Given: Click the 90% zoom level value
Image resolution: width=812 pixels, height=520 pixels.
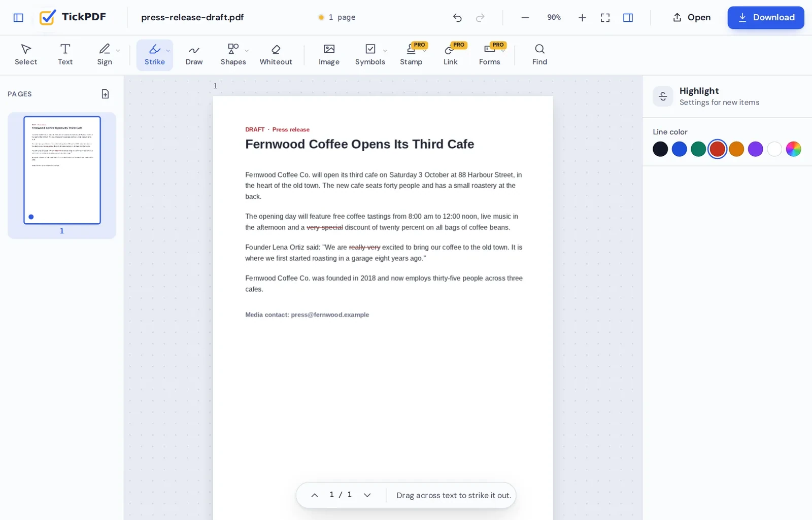Looking at the screenshot, I should click(554, 17).
